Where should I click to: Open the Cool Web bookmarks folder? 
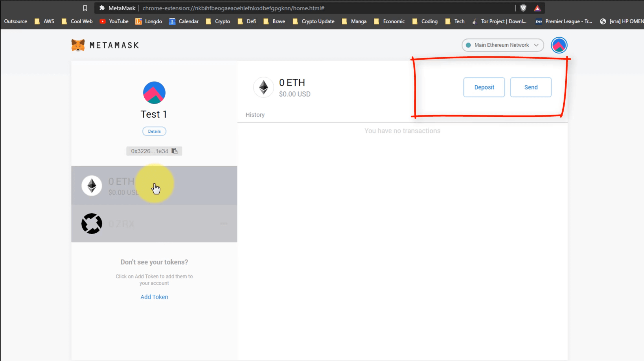pos(77,21)
